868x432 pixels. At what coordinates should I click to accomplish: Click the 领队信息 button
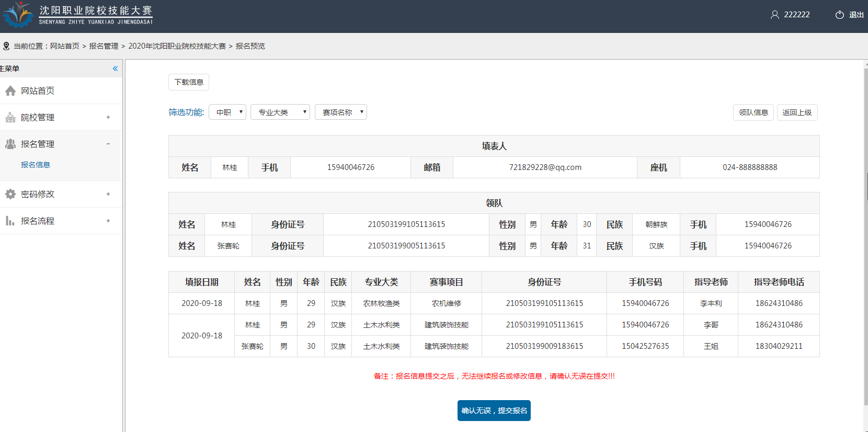click(753, 112)
